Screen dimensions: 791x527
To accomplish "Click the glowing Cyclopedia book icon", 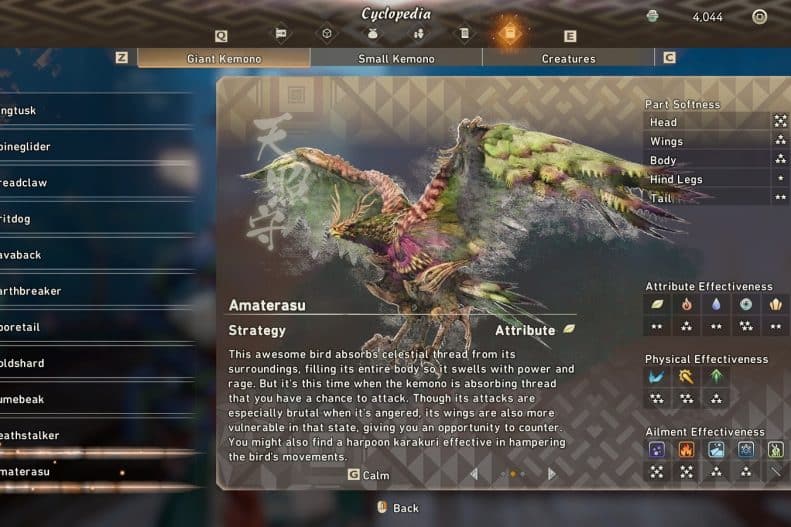I will pos(510,33).
